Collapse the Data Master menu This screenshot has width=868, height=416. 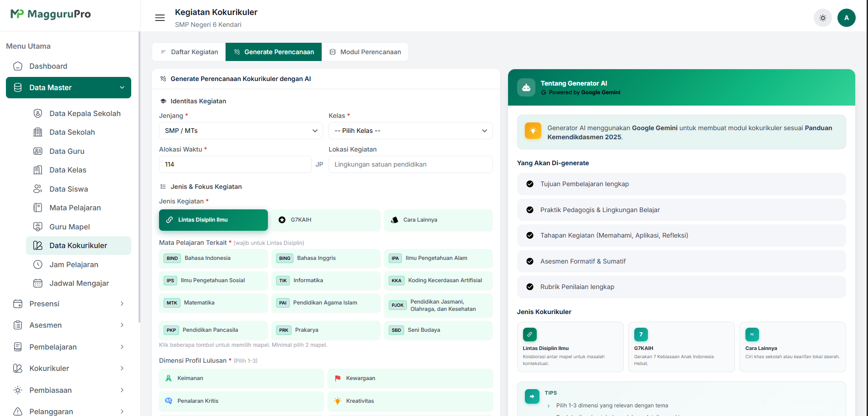68,87
